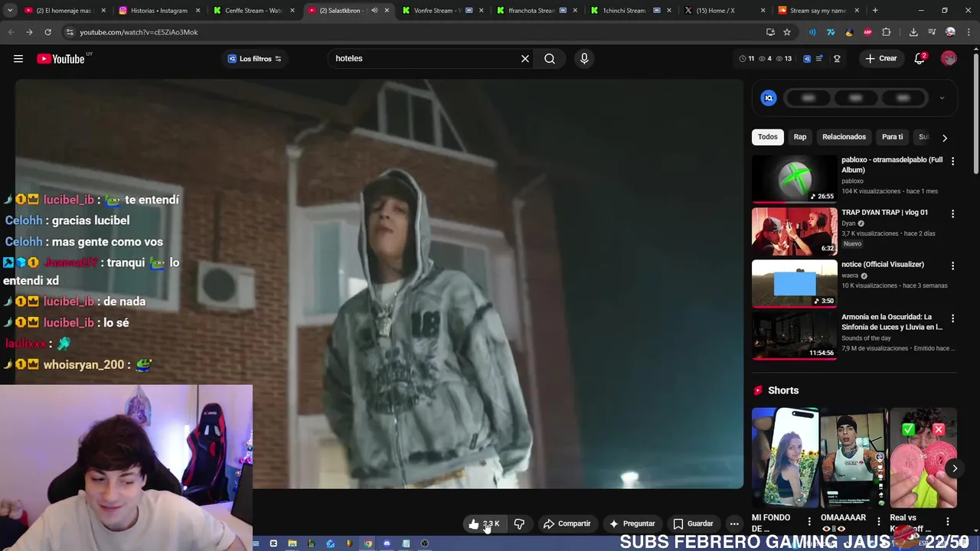Show more chips with the right arrow
Viewport: 980px width, 551px height.
(x=945, y=138)
